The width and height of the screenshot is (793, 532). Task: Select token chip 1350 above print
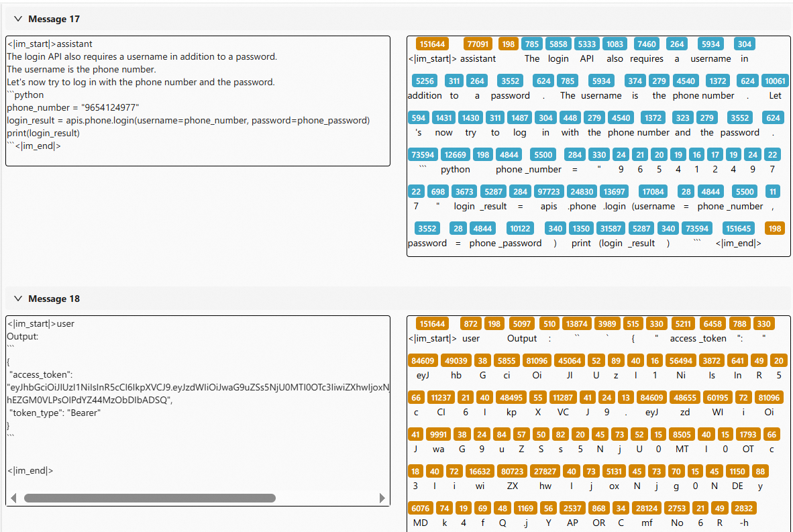coord(581,229)
